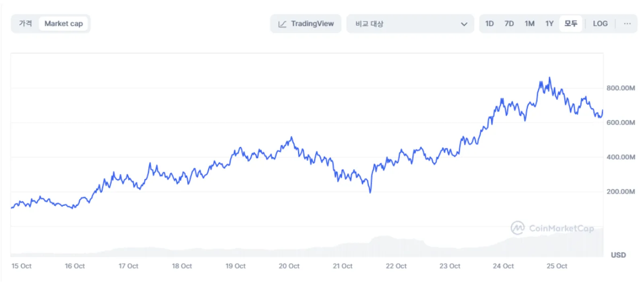Switch to the Market cap view
The image size is (644, 286).
click(64, 24)
